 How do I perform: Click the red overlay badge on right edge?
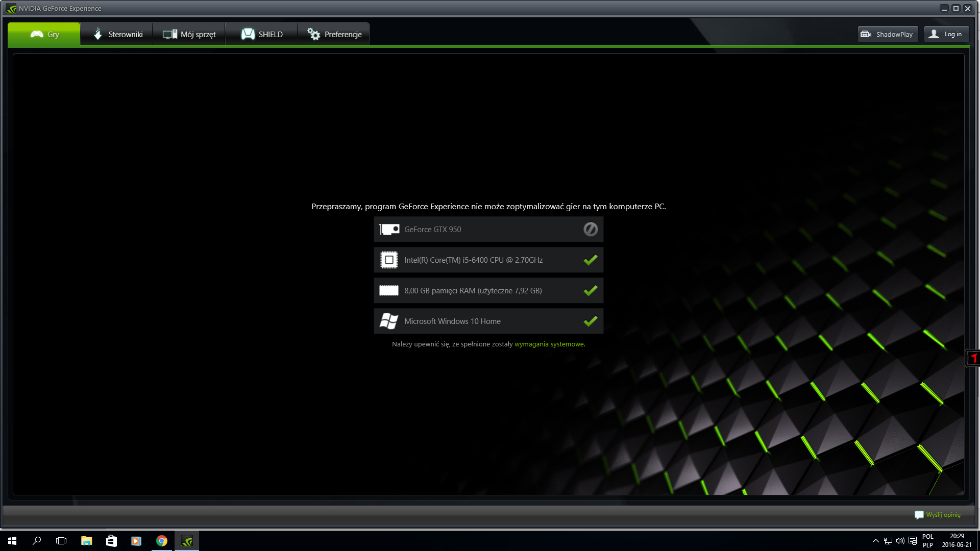tap(973, 358)
